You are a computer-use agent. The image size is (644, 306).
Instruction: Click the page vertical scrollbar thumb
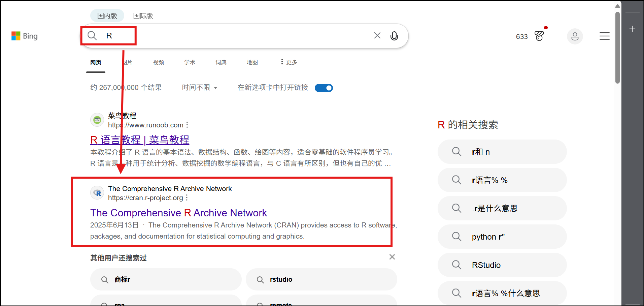[617, 48]
